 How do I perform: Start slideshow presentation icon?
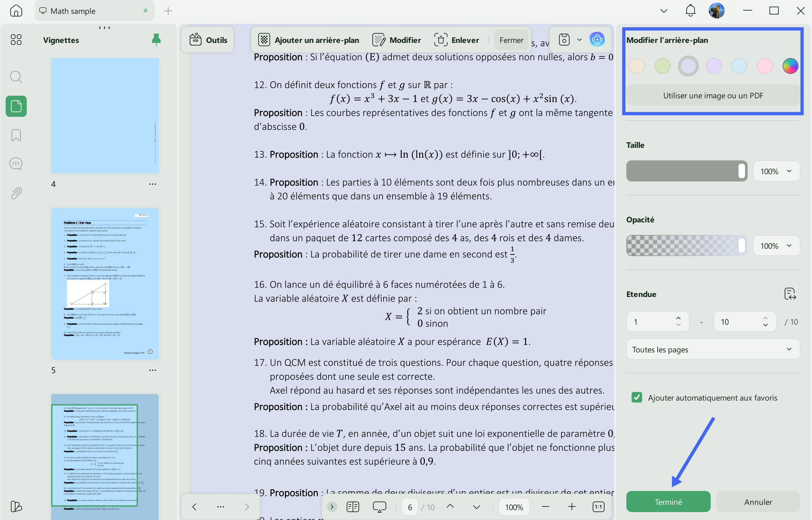pyautogui.click(x=379, y=506)
